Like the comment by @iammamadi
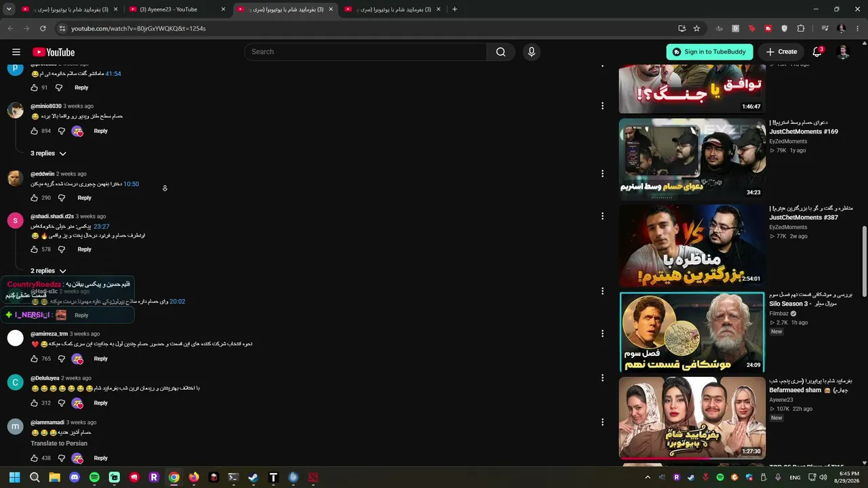868x488 pixels. click(35, 458)
